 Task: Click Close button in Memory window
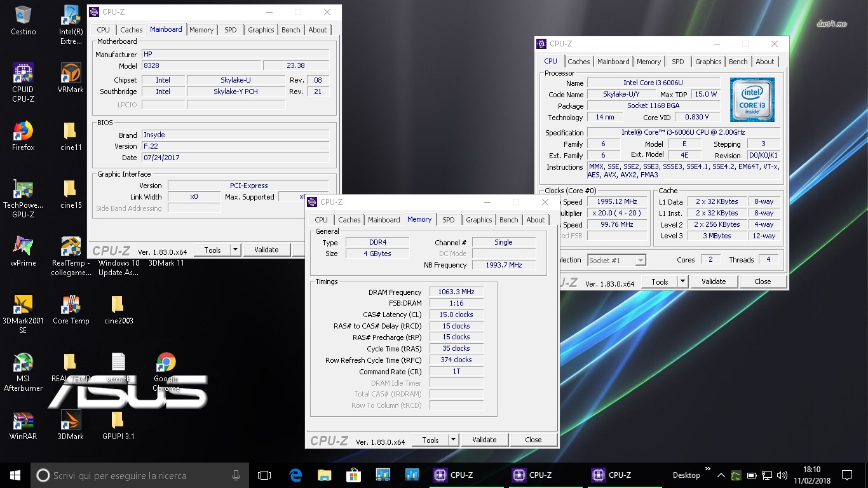533,440
